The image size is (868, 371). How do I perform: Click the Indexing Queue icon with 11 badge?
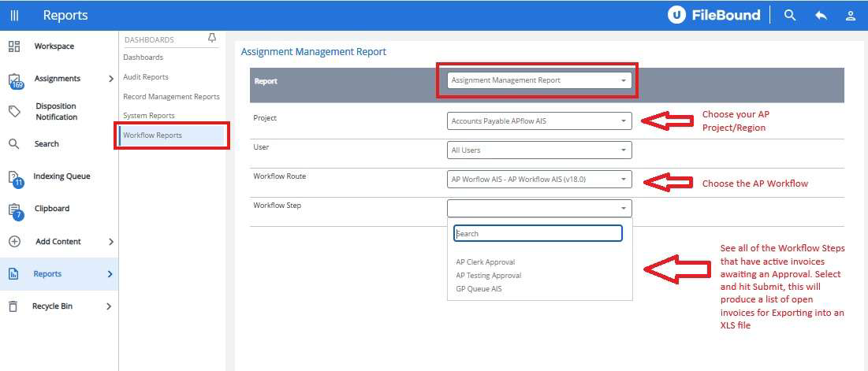click(x=16, y=178)
